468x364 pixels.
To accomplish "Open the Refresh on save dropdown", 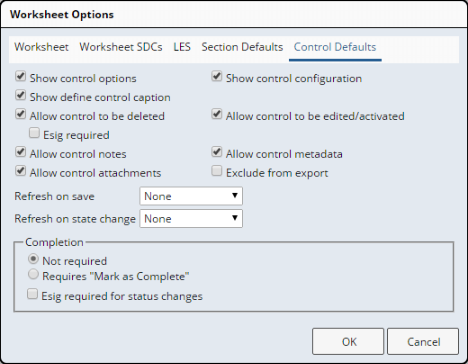I will (191, 196).
